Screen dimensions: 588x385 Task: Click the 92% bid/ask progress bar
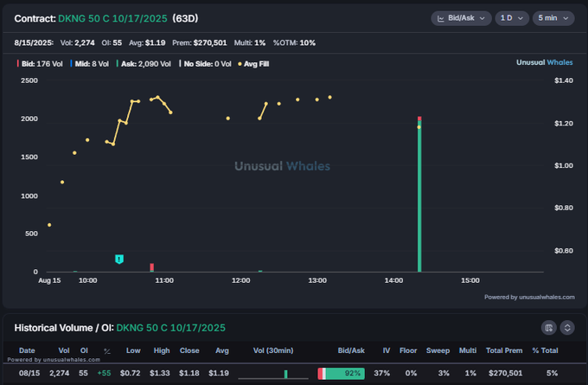coord(342,374)
